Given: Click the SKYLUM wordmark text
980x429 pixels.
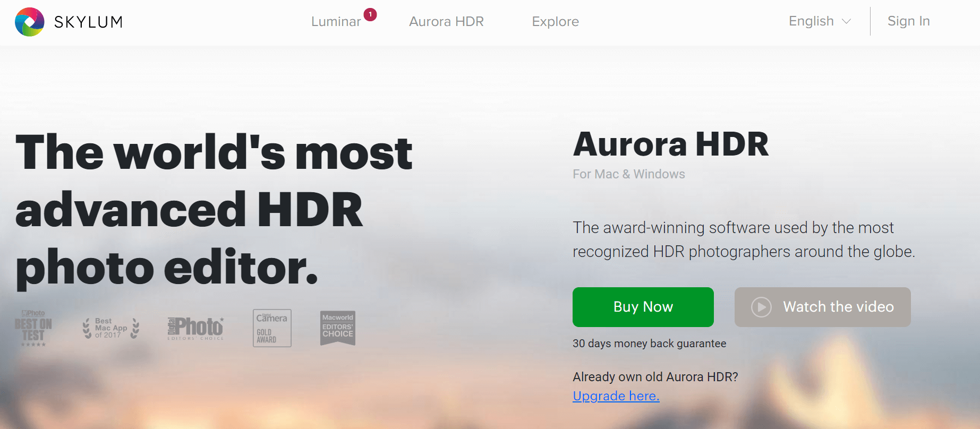Looking at the screenshot, I should point(89,22).
